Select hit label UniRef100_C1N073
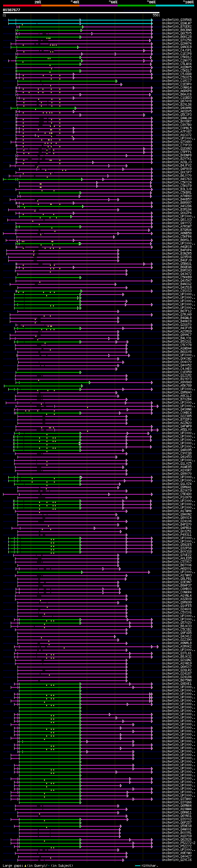The height and width of the screenshot is (868, 197). 176,61
